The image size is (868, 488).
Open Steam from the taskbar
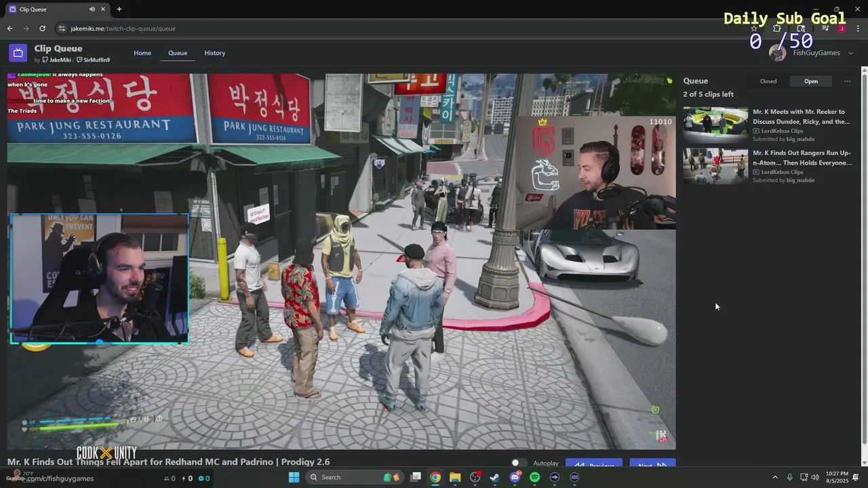pyautogui.click(x=495, y=477)
